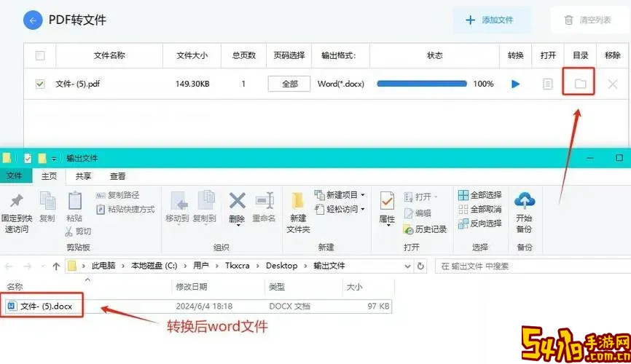
Task: Switch to the 查看 ribbon tab
Action: [117, 176]
